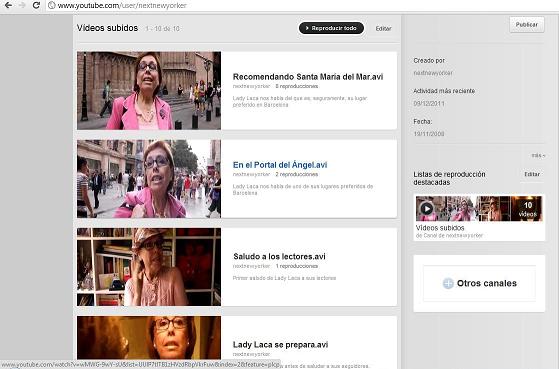Click nextnewyorker under Saludo a los lectores
The height and width of the screenshot is (369, 559).
pos(251,266)
